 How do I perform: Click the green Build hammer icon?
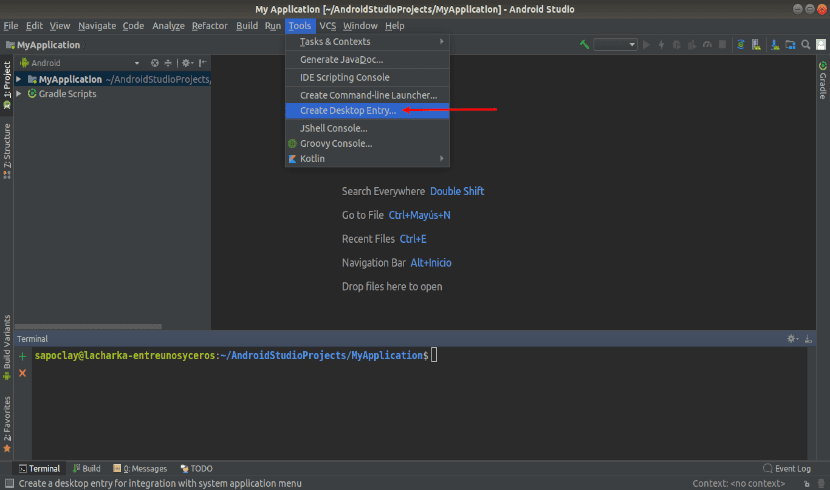584,45
